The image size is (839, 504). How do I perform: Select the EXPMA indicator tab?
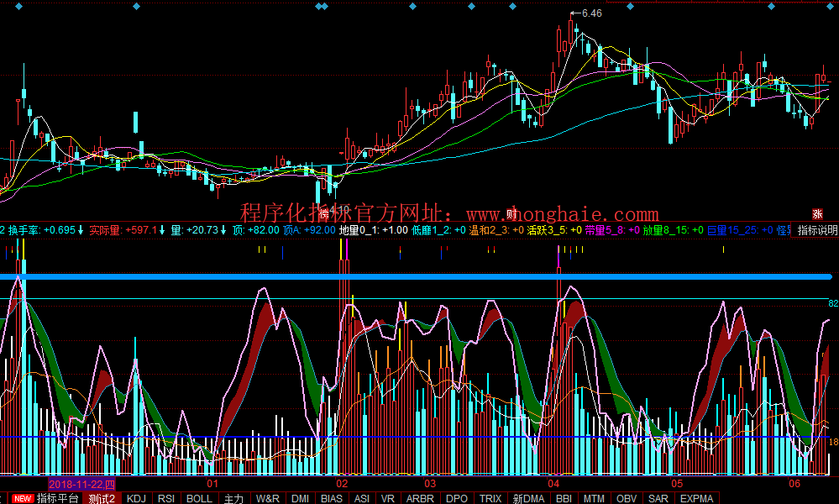click(696, 498)
